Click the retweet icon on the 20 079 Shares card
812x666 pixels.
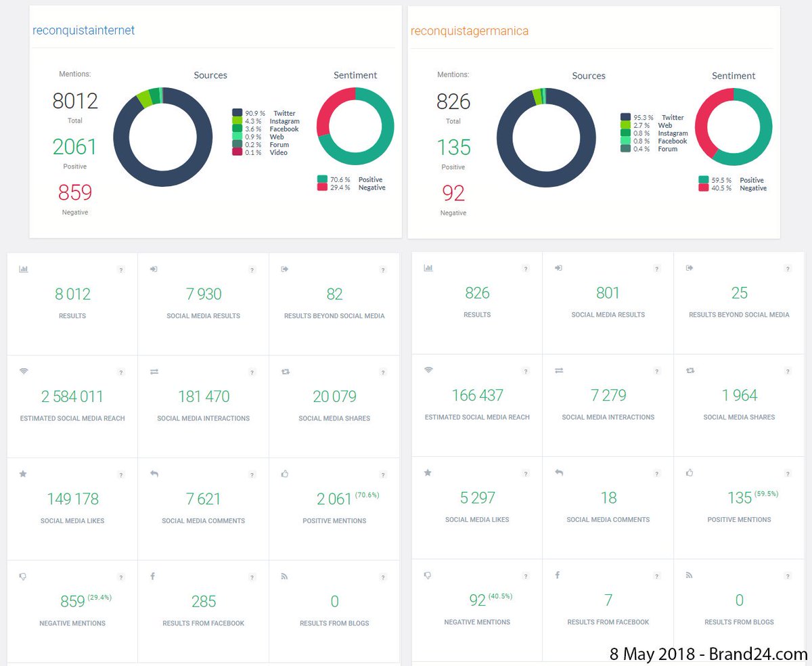286,372
